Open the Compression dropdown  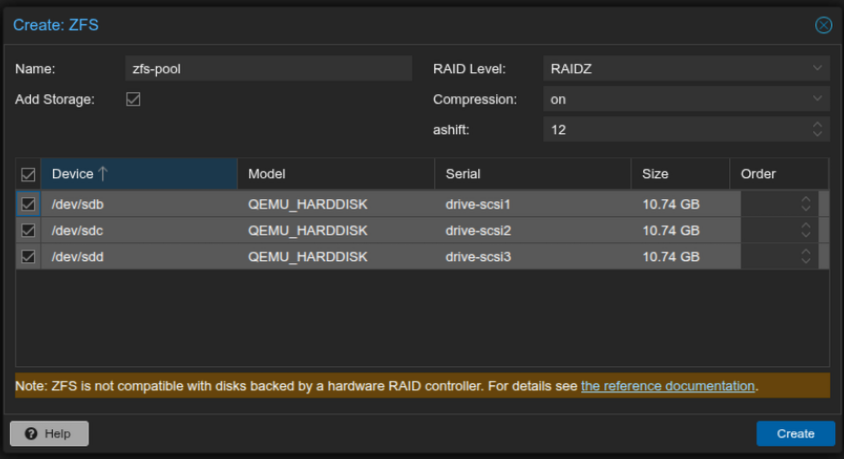point(686,99)
